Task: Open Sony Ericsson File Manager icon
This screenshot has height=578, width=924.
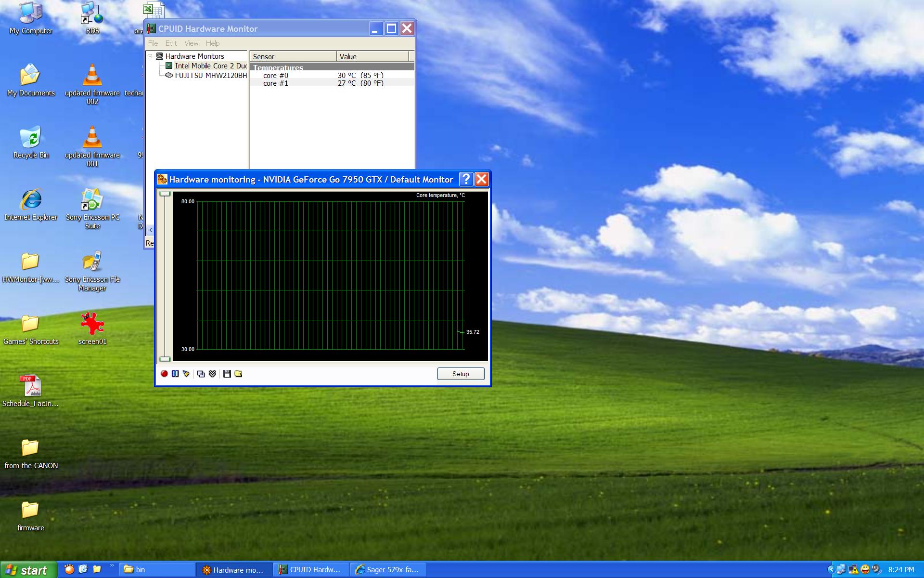Action: coord(92,271)
